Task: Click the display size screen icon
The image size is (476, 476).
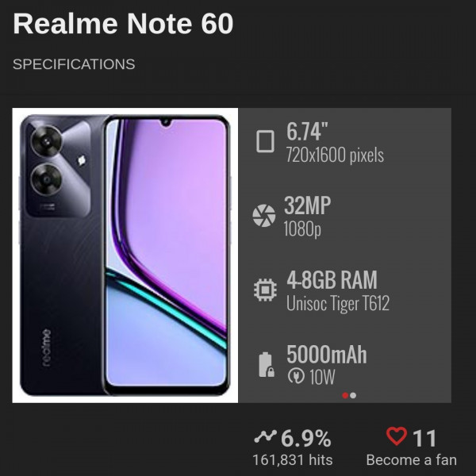Action: tap(265, 141)
